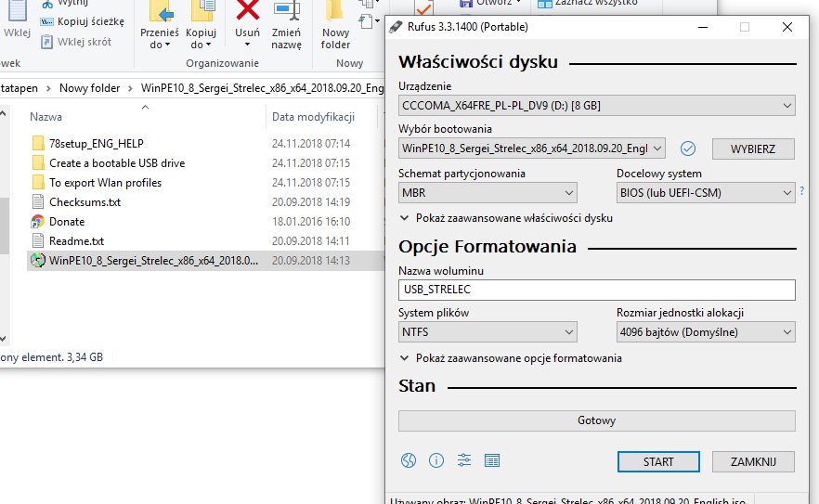
Task: Click Zmień nazwę rename icon in Explorer
Action: pos(286,11)
